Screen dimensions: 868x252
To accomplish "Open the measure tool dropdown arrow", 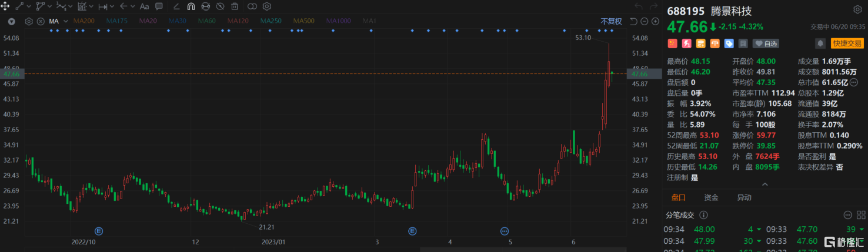I will pos(91,6).
